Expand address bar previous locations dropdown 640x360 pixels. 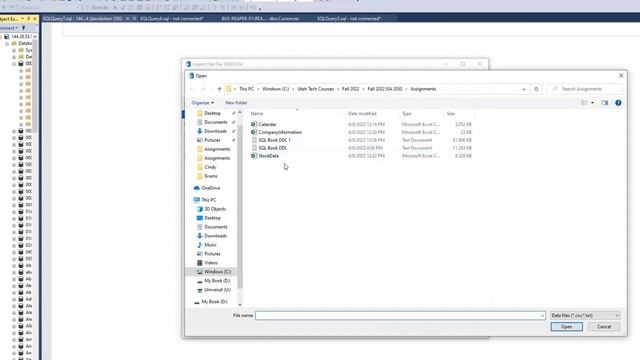(524, 89)
